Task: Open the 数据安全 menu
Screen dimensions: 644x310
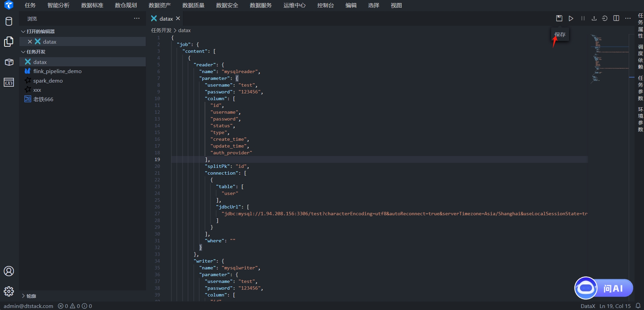Action: [x=227, y=5]
